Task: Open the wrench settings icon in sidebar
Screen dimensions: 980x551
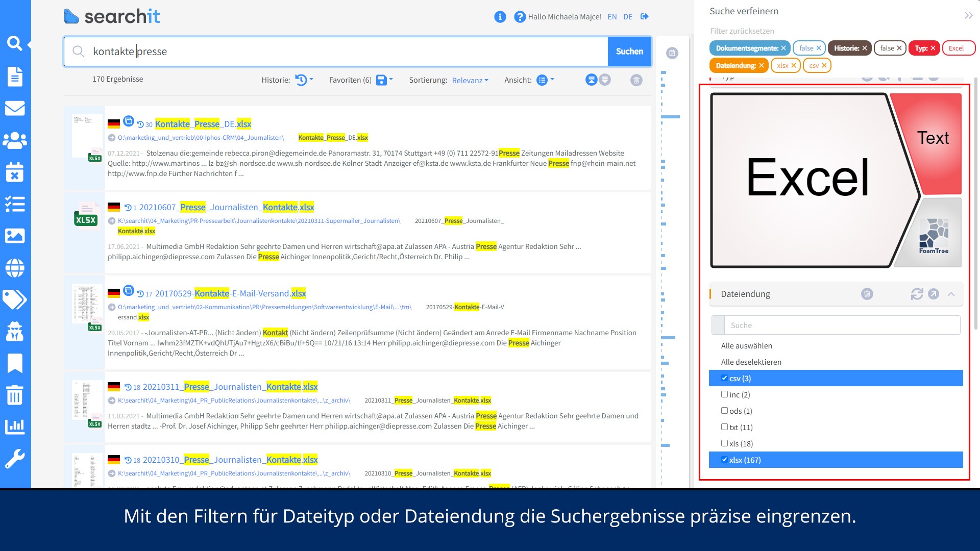Action: pos(15,459)
